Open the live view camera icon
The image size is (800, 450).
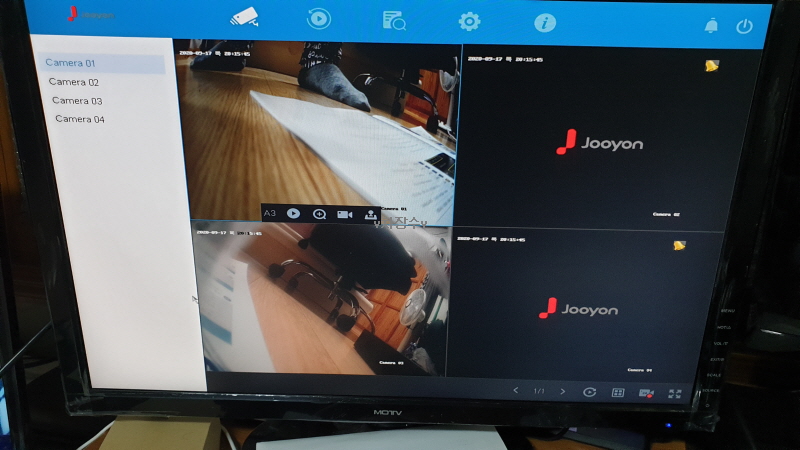[244, 17]
